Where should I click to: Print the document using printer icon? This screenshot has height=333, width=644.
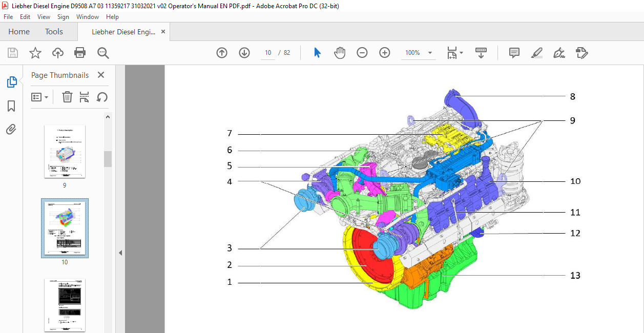tap(80, 53)
